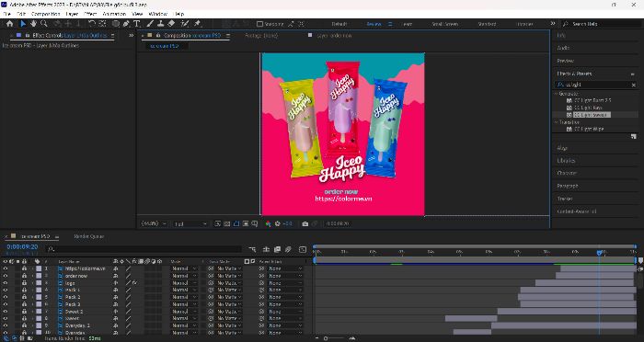This screenshot has width=644, height=342.
Task: Switch to the Render Queue tab
Action: point(88,236)
